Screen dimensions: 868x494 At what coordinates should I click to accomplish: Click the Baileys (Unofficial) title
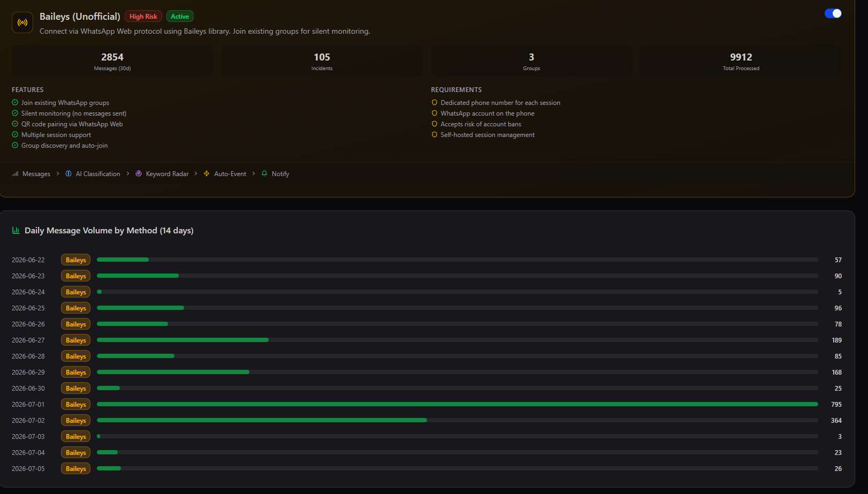coord(80,17)
